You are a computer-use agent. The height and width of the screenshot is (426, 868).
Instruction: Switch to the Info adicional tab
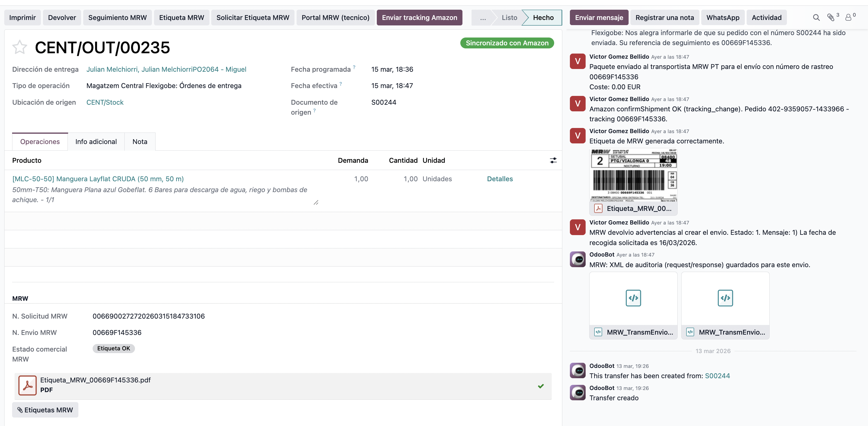[x=96, y=141]
